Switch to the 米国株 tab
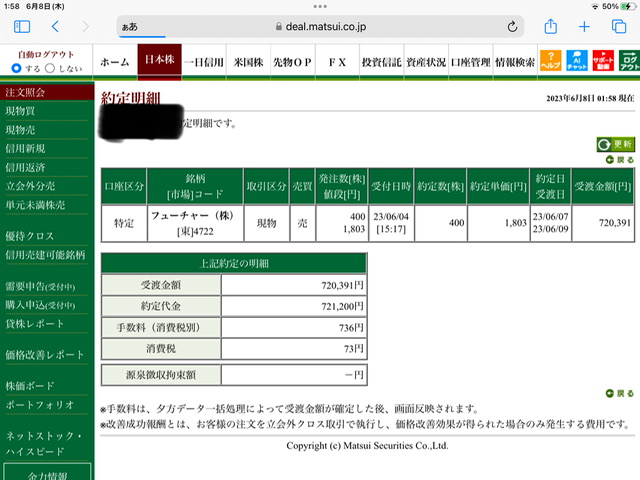 click(x=248, y=62)
